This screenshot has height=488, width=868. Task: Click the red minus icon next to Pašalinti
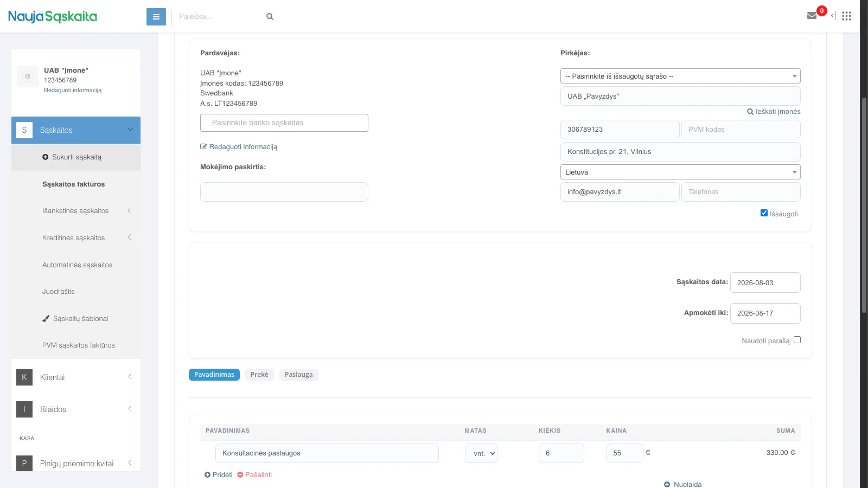(x=240, y=475)
